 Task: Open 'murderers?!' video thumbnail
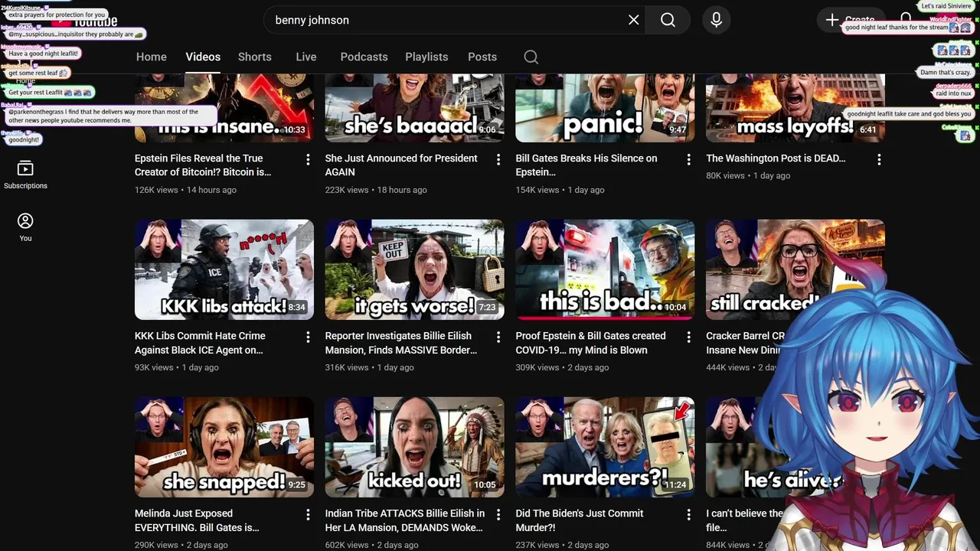pyautogui.click(x=605, y=447)
